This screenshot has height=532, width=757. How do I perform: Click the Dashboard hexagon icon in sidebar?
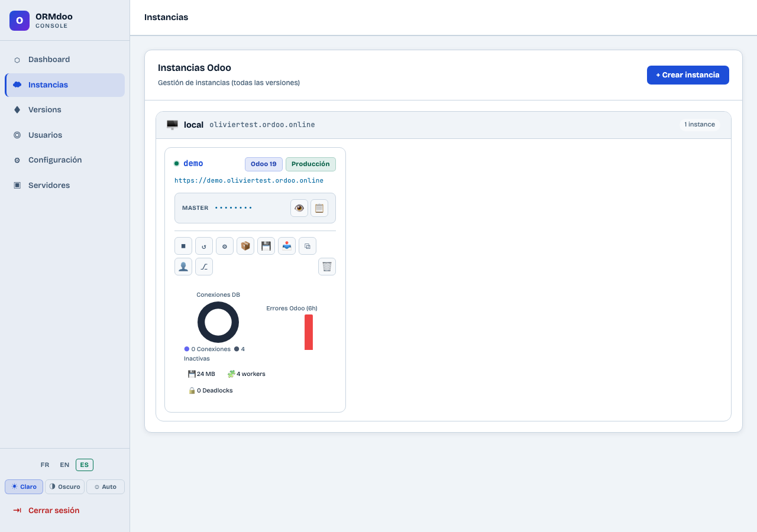[x=17, y=60]
